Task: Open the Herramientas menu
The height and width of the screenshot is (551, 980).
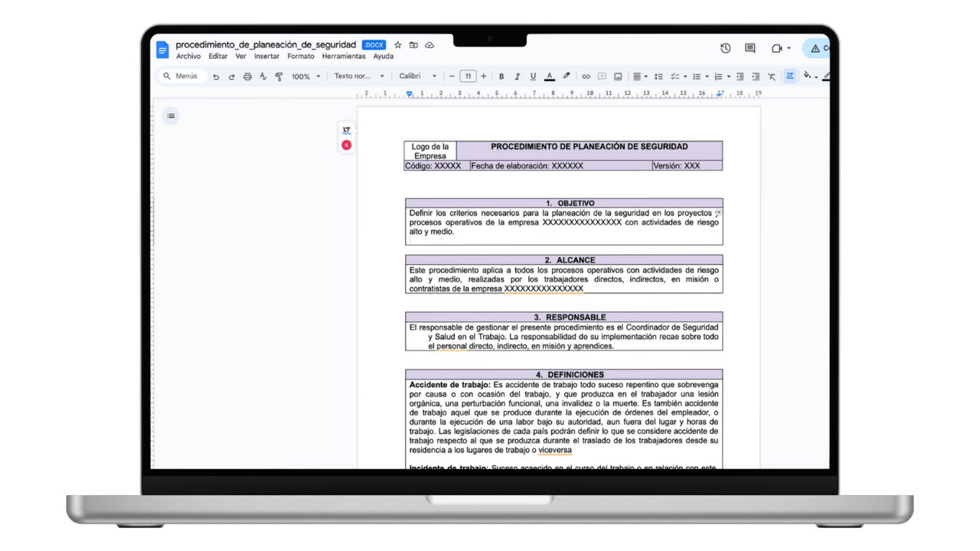Action: tap(344, 56)
